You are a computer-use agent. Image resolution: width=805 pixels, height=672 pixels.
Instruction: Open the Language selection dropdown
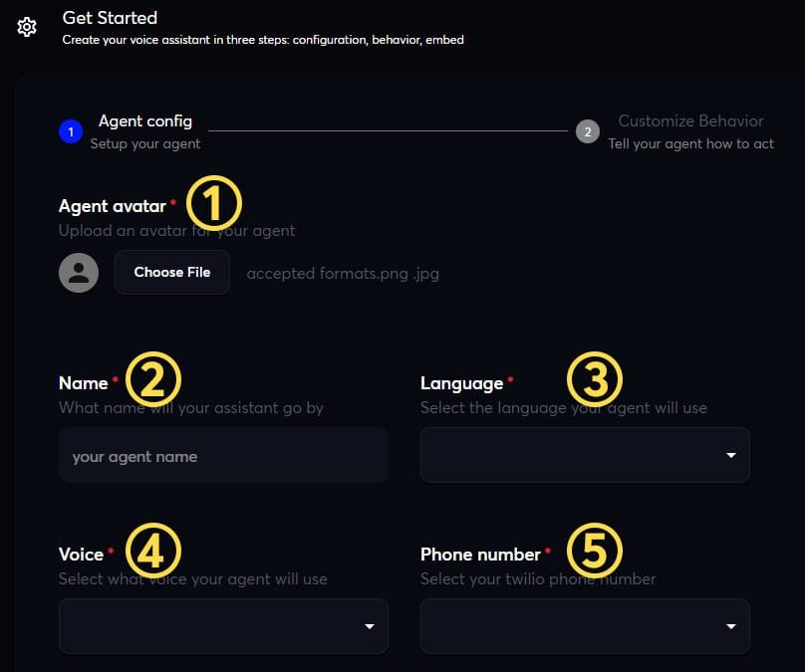click(585, 454)
